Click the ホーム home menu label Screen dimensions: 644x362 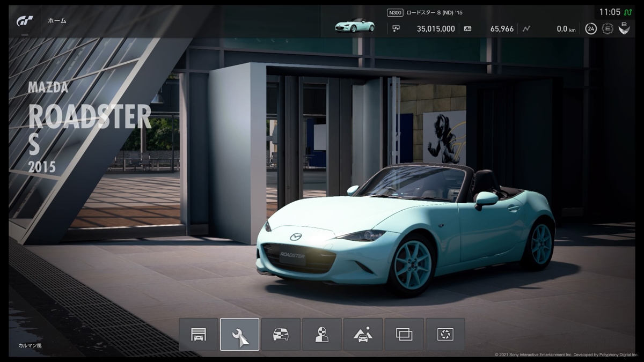point(57,20)
